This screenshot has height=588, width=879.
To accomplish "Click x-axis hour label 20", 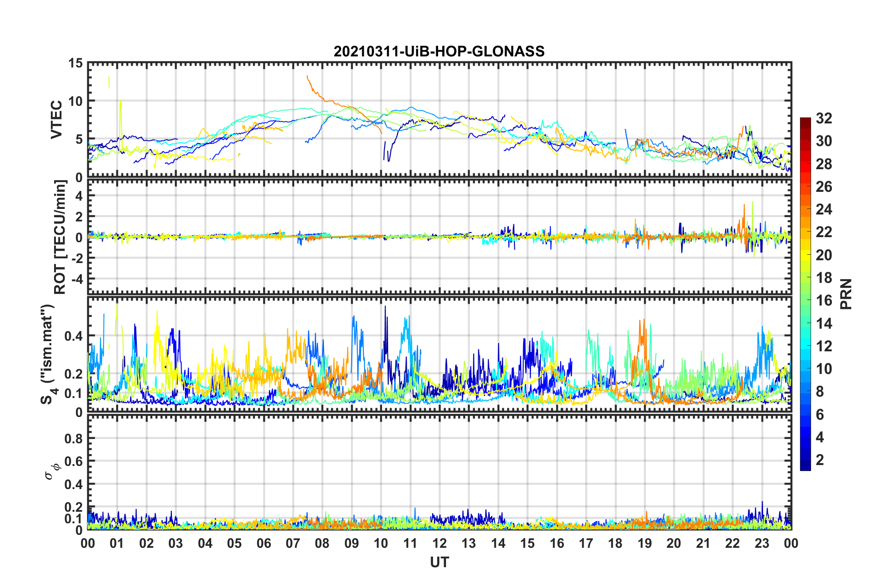I will [x=674, y=543].
